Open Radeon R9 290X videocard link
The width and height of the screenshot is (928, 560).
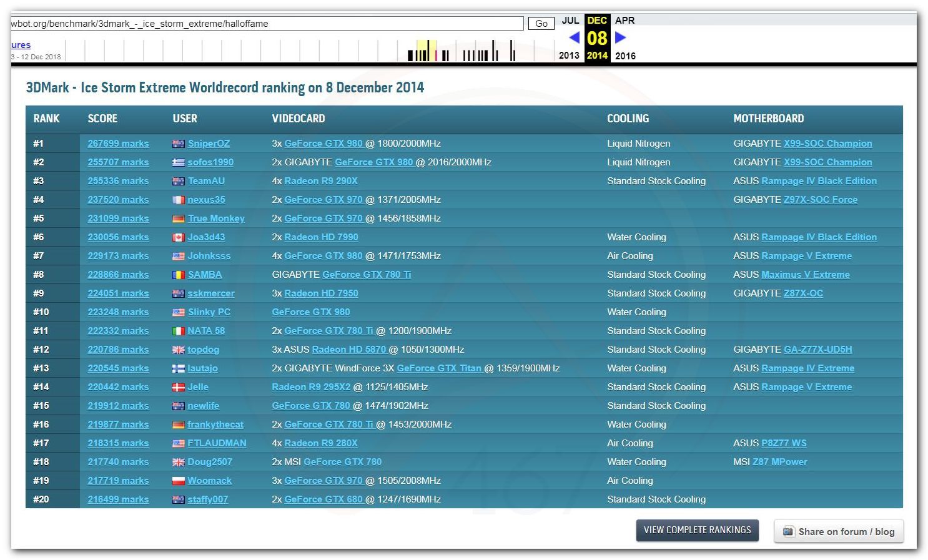pyautogui.click(x=321, y=181)
